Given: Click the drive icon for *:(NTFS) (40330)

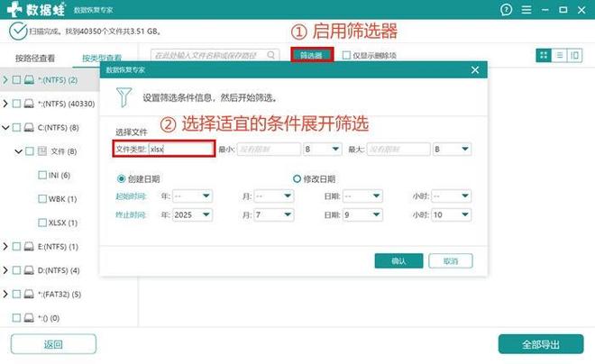Looking at the screenshot, I should click(29, 104).
